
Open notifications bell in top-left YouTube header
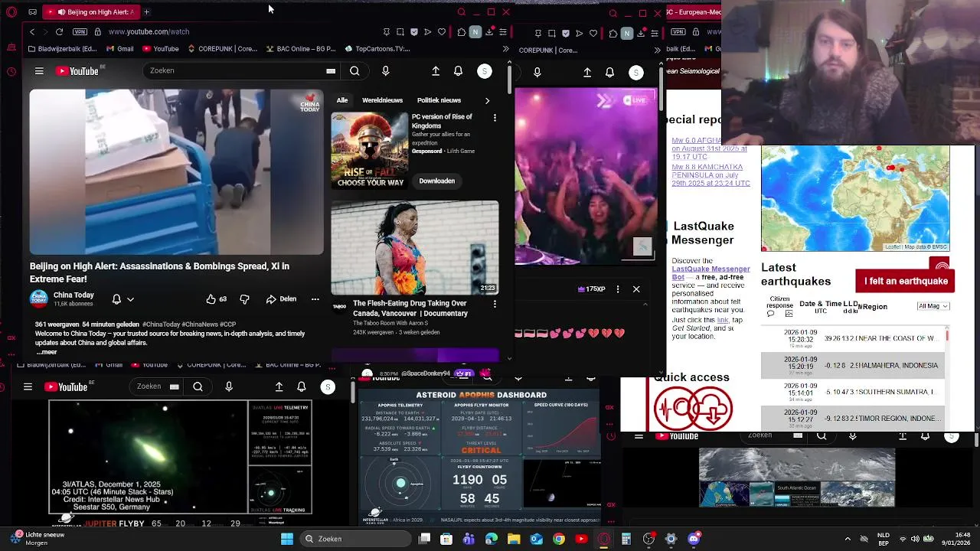[458, 70]
